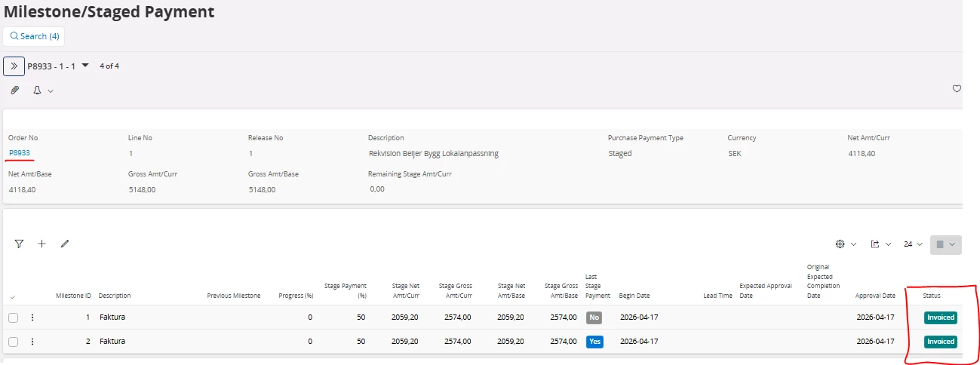Open three-dot menu for milestone 2

click(x=32, y=342)
